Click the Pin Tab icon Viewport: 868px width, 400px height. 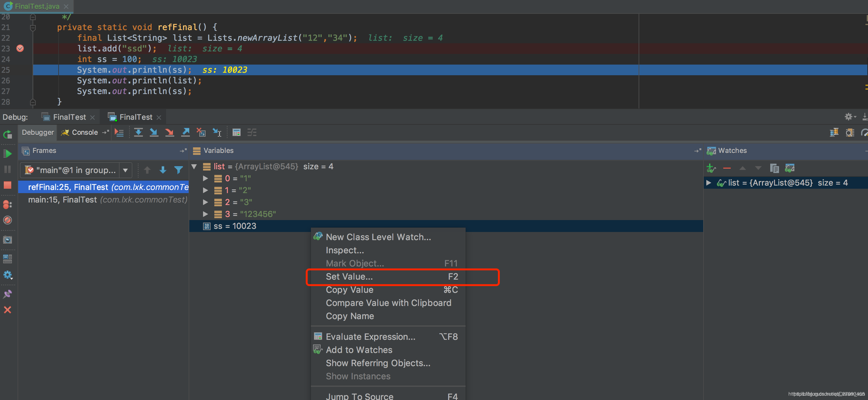8,294
